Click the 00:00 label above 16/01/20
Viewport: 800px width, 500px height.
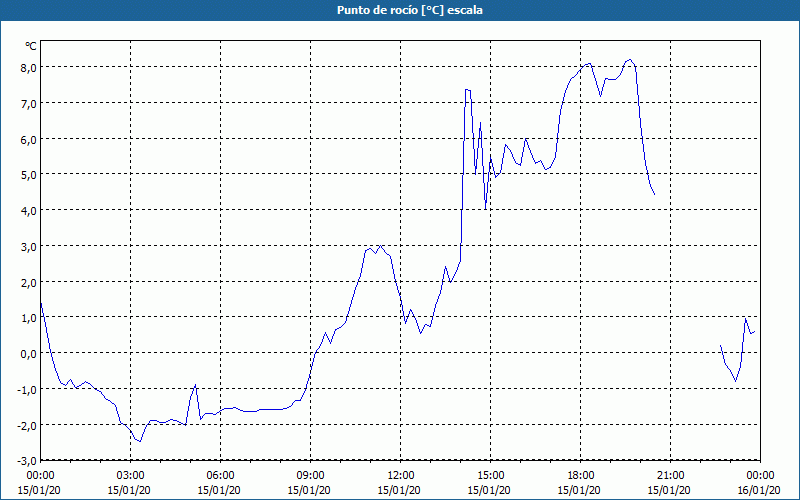pos(762,476)
